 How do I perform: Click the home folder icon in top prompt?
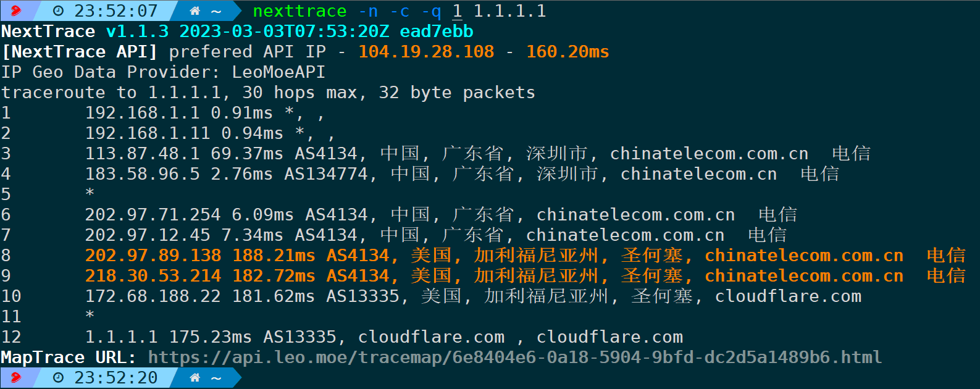pyautogui.click(x=195, y=11)
